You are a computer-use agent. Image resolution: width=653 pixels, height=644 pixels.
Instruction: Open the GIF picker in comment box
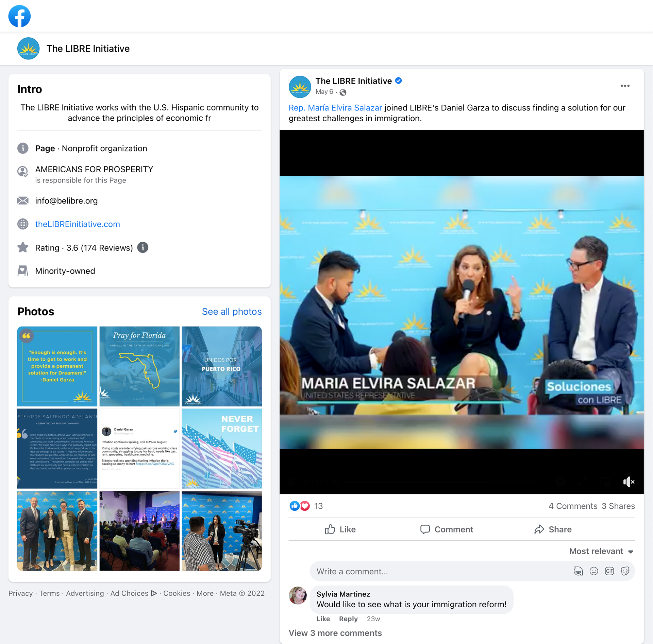(x=609, y=571)
